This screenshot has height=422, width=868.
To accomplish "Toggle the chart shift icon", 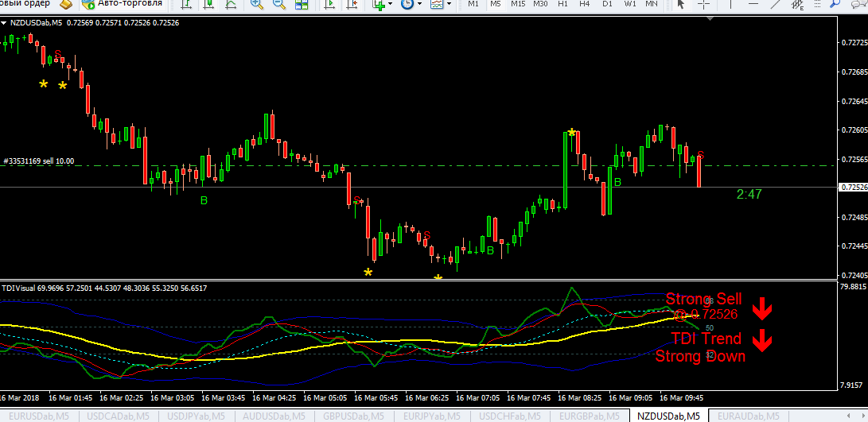I will [x=352, y=5].
